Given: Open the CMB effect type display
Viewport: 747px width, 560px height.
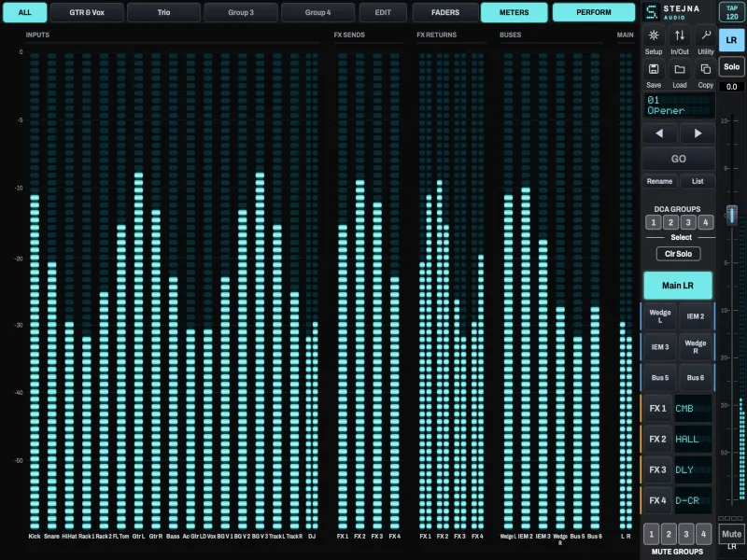Looking at the screenshot, I should [693, 409].
